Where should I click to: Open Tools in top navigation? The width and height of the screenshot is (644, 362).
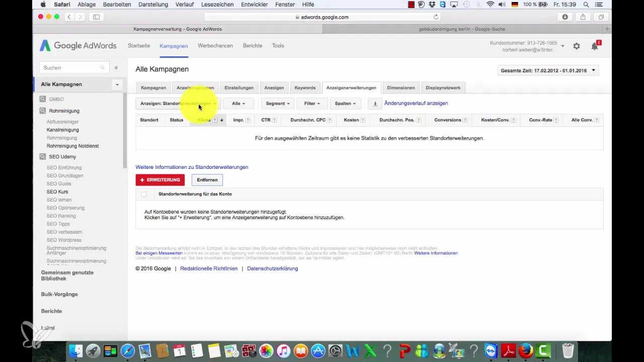pyautogui.click(x=278, y=46)
